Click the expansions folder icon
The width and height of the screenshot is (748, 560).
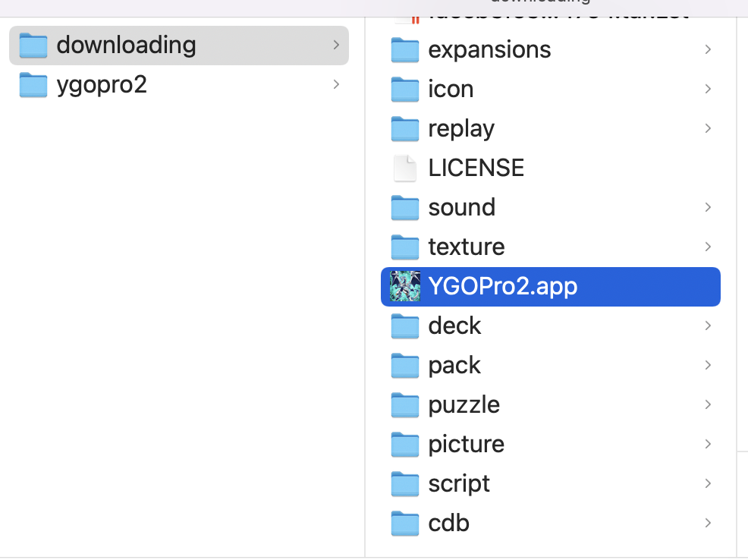(405, 49)
